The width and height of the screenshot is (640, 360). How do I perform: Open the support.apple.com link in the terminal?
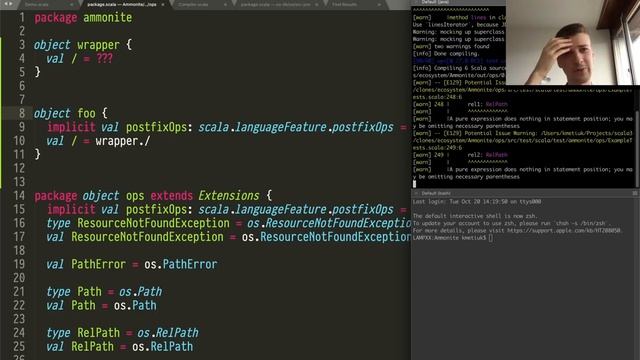pyautogui.click(x=564, y=231)
